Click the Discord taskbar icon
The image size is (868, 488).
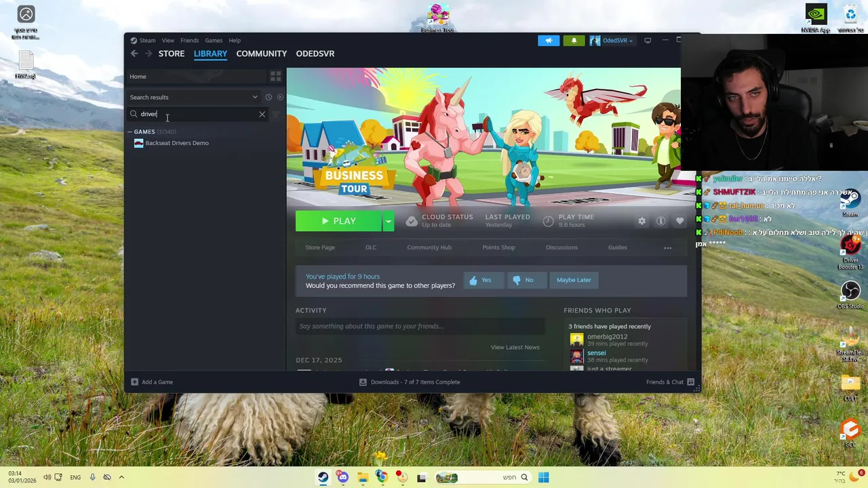coord(342,478)
